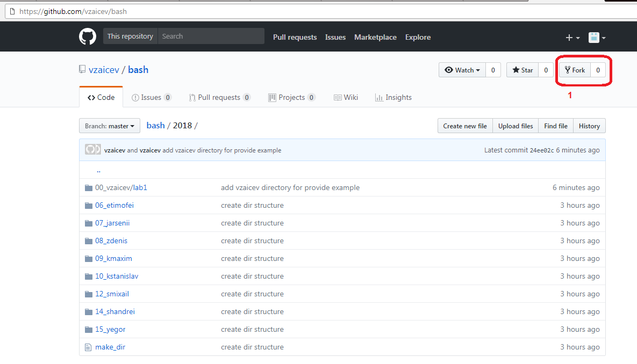Open the 14_shandrei folder link
Screen dimensions: 637x364
point(115,311)
